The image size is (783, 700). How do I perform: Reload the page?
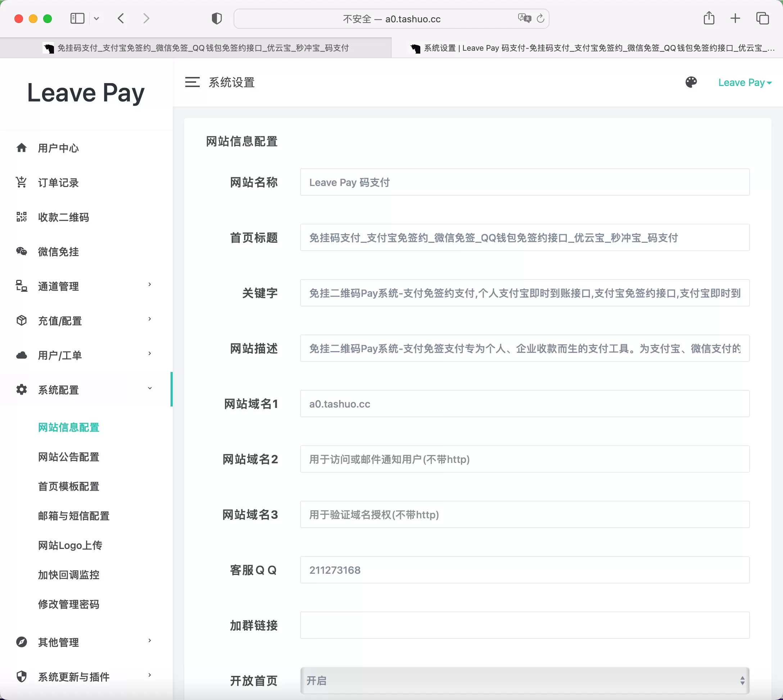540,18
